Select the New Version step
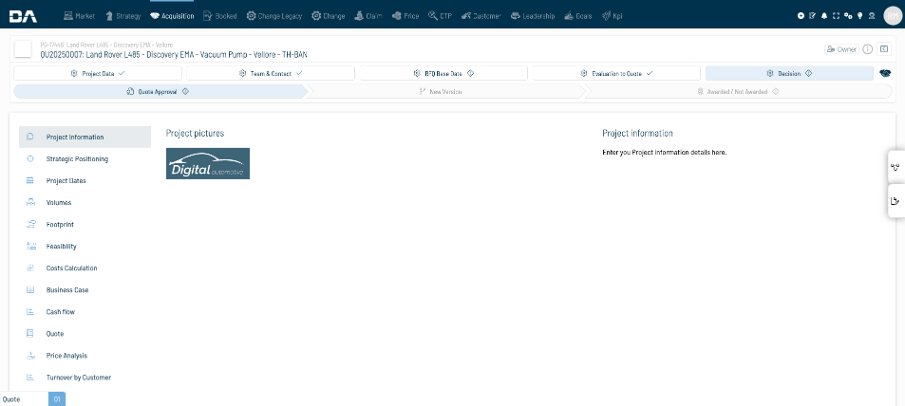905x406 pixels. coord(446,91)
